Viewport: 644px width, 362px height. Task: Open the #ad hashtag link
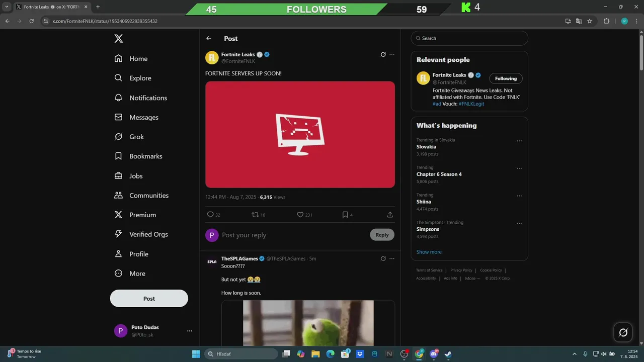point(437,104)
